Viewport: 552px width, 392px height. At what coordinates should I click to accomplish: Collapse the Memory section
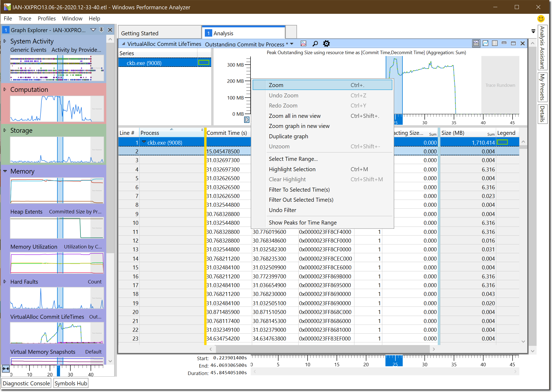(5, 171)
